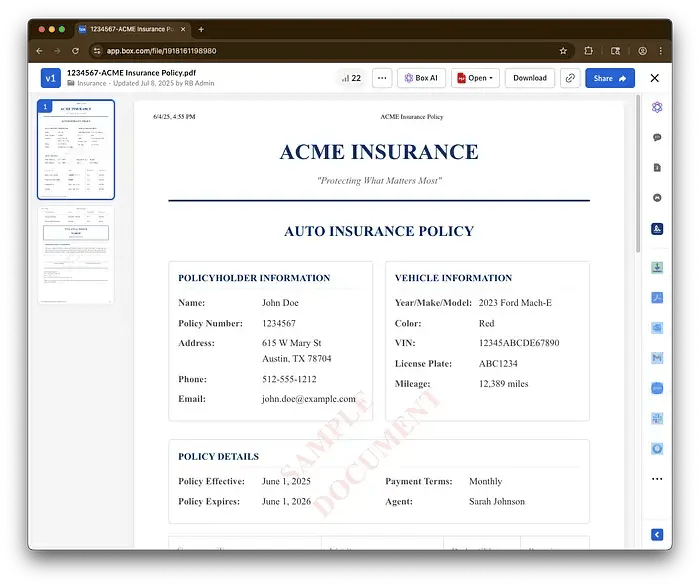Open the browser profile icon
The width and height of the screenshot is (700, 587).
642,51
